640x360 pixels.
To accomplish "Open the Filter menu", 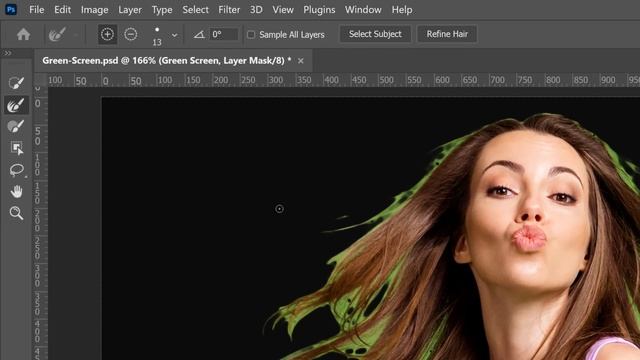I will 229,10.
